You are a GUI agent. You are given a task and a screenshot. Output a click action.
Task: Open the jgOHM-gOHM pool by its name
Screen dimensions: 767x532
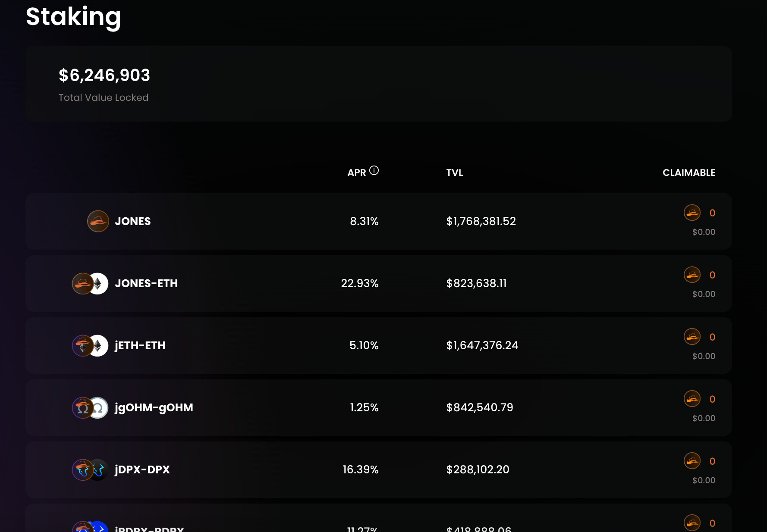tap(154, 408)
